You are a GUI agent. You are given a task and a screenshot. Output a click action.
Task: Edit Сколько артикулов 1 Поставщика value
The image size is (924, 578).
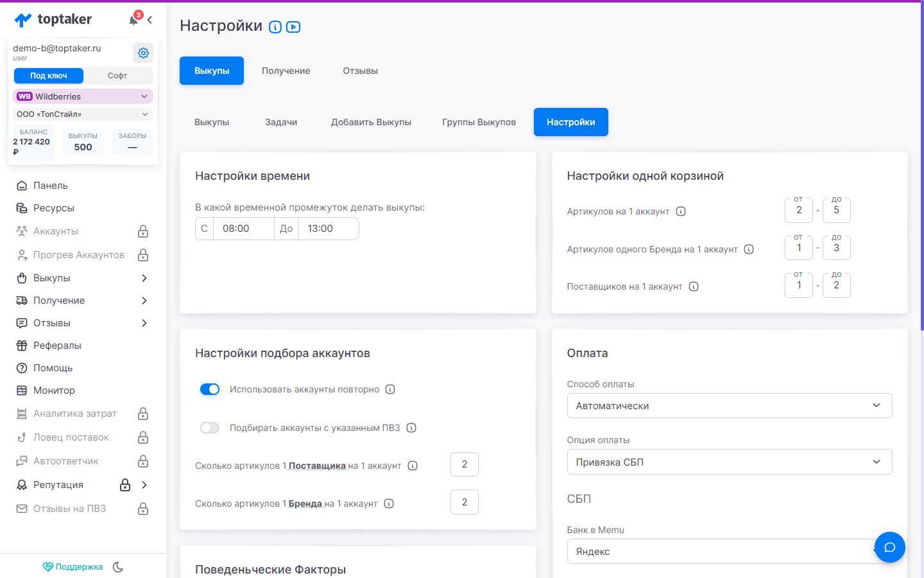click(465, 464)
